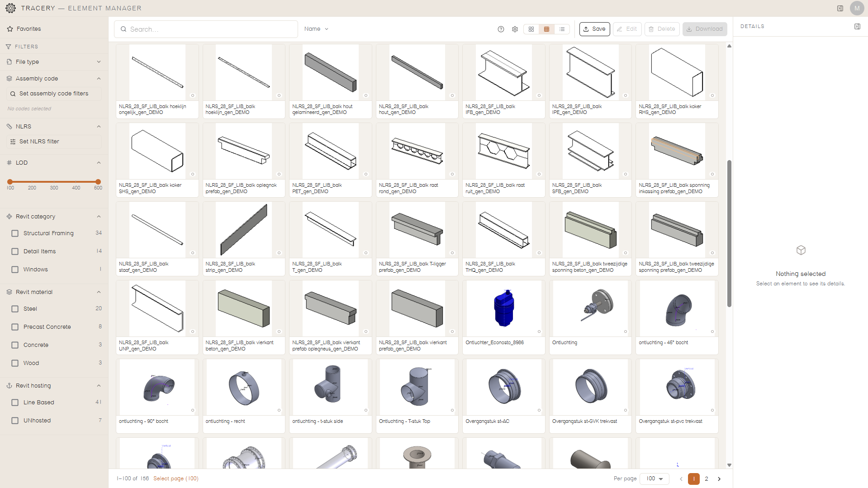868x488 pixels.
Task: Check the Wood material filter
Action: tap(15, 363)
